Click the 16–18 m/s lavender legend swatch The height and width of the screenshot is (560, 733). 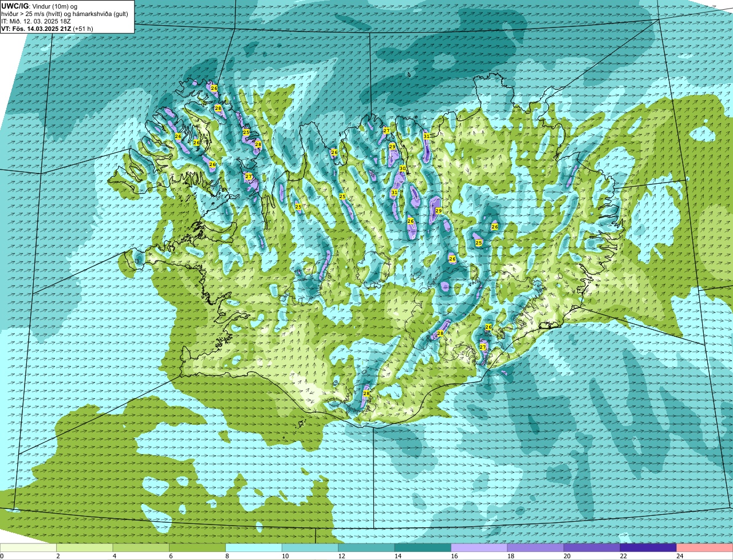[x=479, y=548]
